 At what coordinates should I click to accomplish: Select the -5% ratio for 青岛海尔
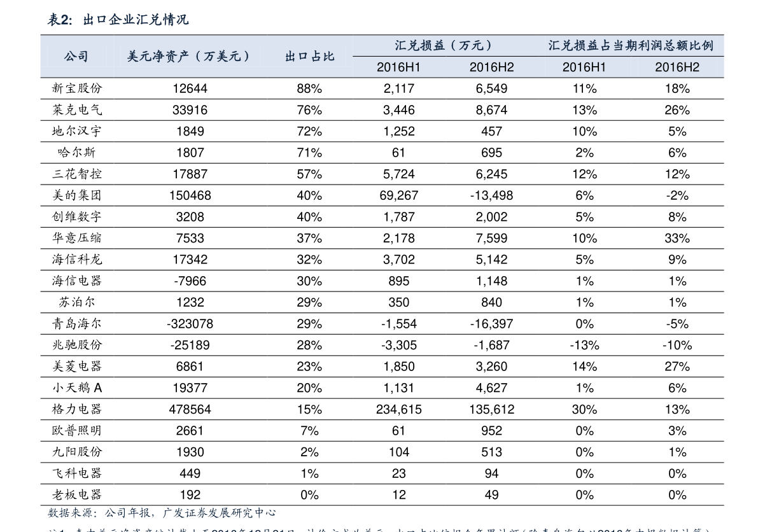[677, 323]
